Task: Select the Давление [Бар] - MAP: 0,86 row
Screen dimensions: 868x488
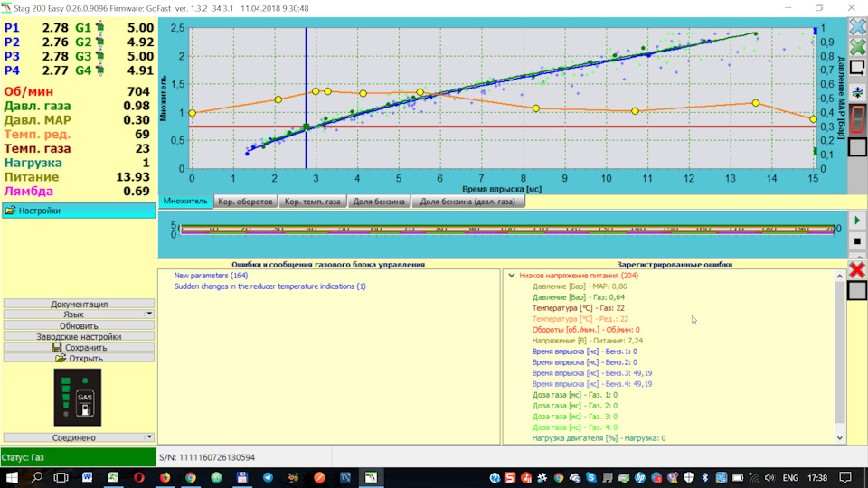Action: (580, 286)
